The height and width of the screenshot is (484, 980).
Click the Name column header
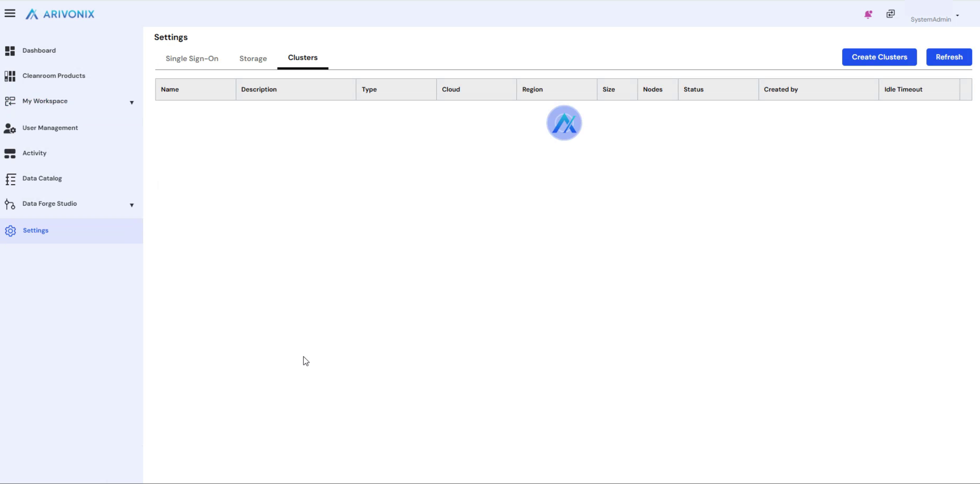click(170, 89)
